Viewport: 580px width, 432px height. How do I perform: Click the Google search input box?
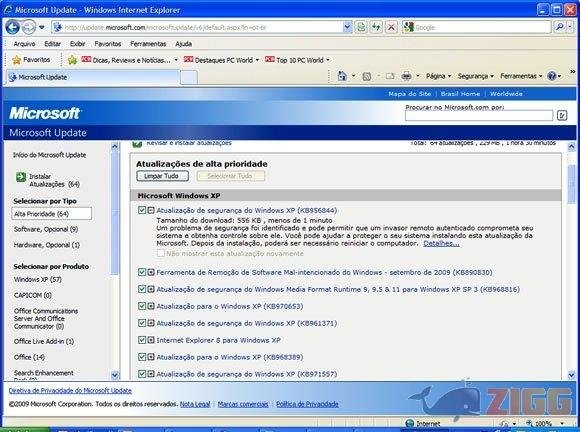pyautogui.click(x=482, y=27)
